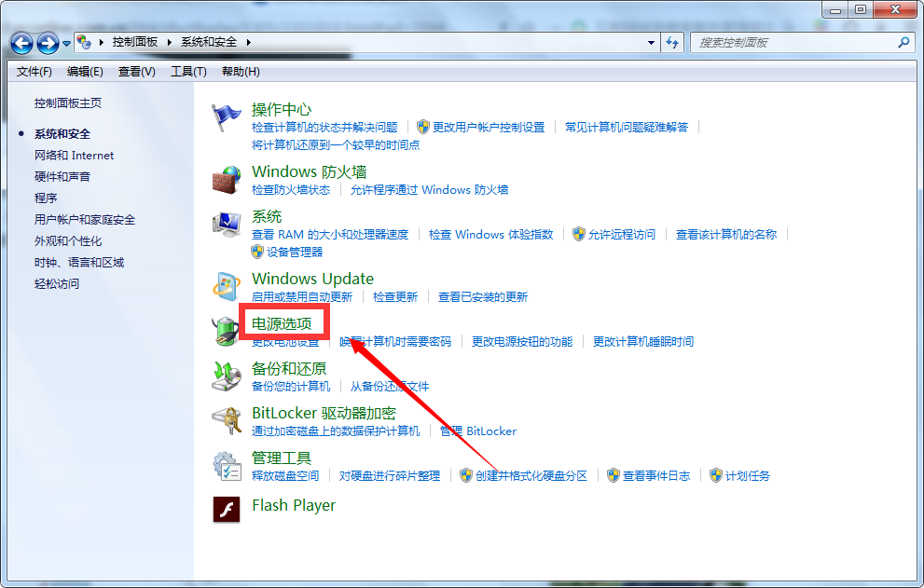
Task: Click 系统和安全 in the address breadcrumb
Action: coord(209,42)
